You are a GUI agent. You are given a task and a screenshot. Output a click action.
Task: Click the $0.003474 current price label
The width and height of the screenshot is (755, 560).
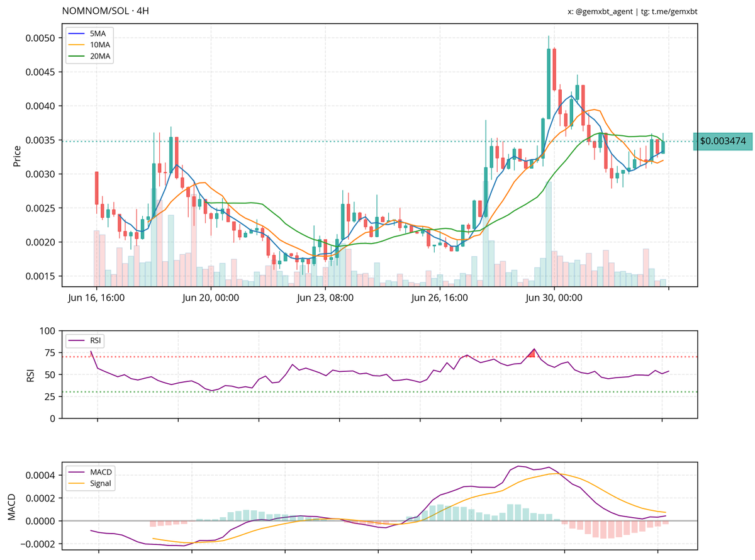pos(723,142)
